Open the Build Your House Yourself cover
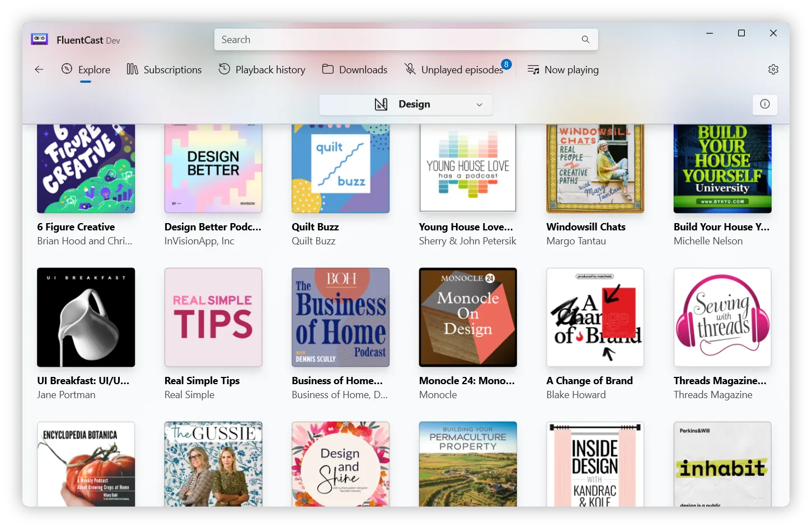Image resolution: width=812 pixels, height=529 pixels. pyautogui.click(x=722, y=168)
